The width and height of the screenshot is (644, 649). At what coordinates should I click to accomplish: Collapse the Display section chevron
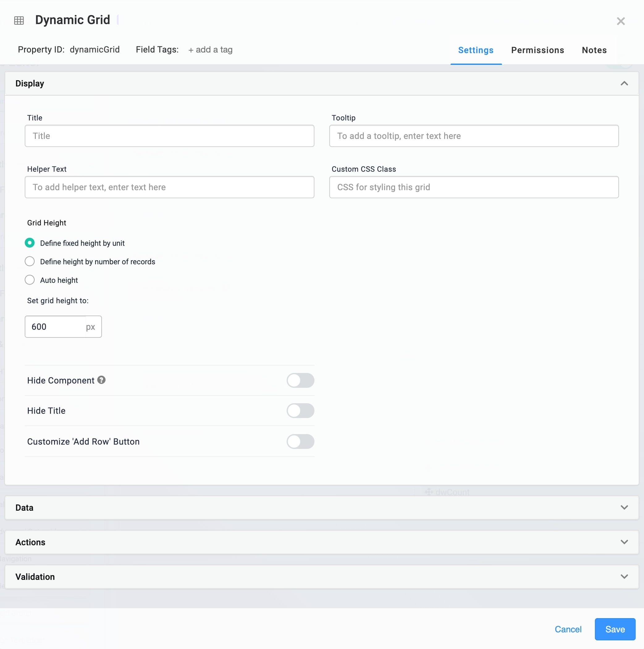pos(624,83)
